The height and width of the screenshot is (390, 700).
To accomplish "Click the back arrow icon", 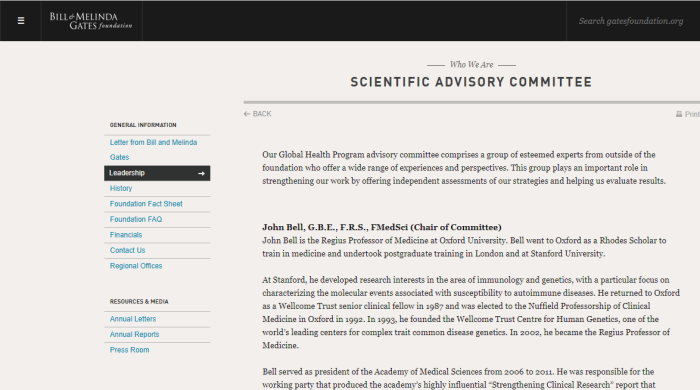I will 247,114.
